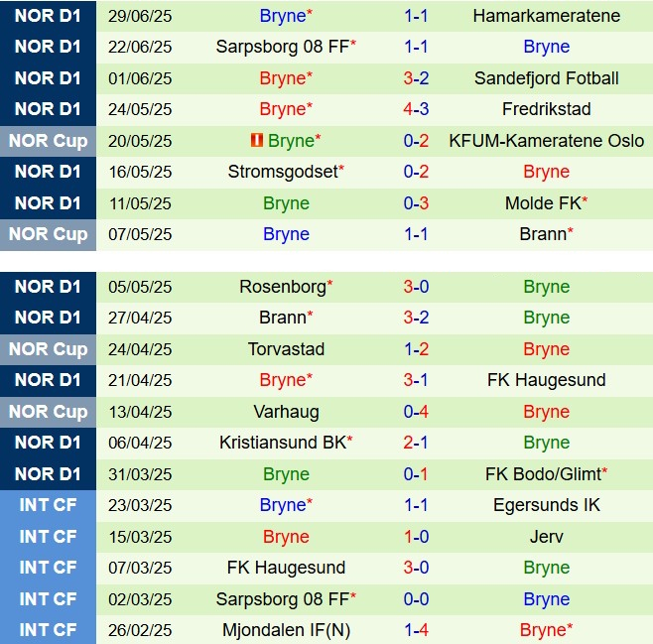
Task: Click the 3-0 Rosenborg match score
Action: pos(416,287)
